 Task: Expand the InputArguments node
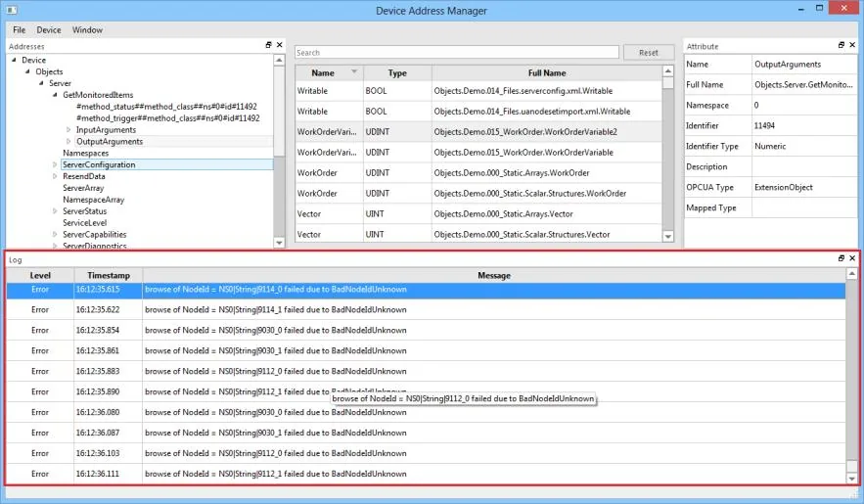(x=68, y=130)
